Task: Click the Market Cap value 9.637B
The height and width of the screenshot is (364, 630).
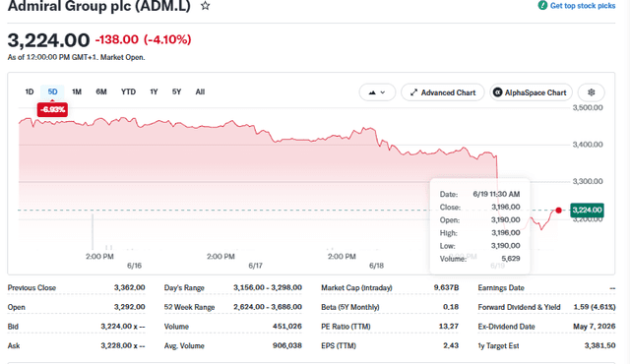Action: coord(446,287)
